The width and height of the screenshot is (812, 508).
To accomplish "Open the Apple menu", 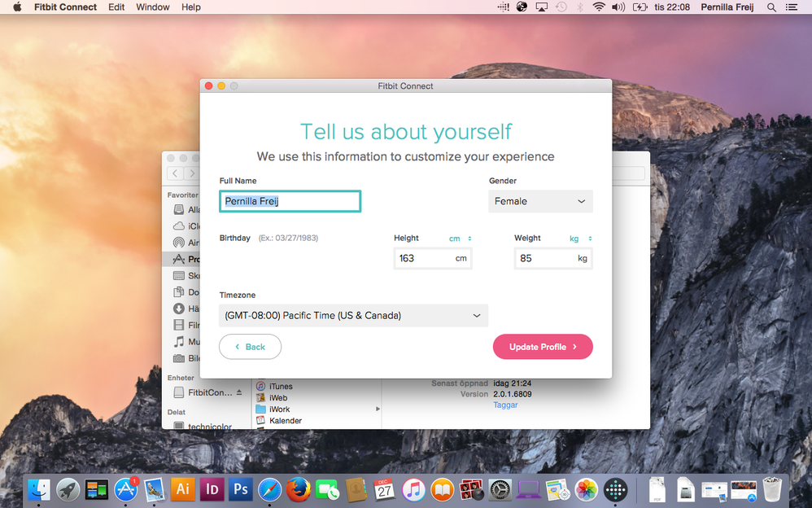I will [x=17, y=7].
